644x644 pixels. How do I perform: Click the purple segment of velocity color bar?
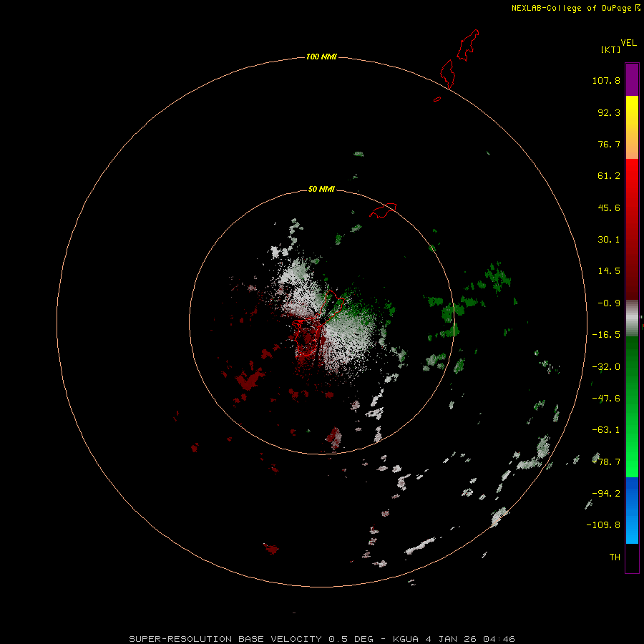[632, 79]
